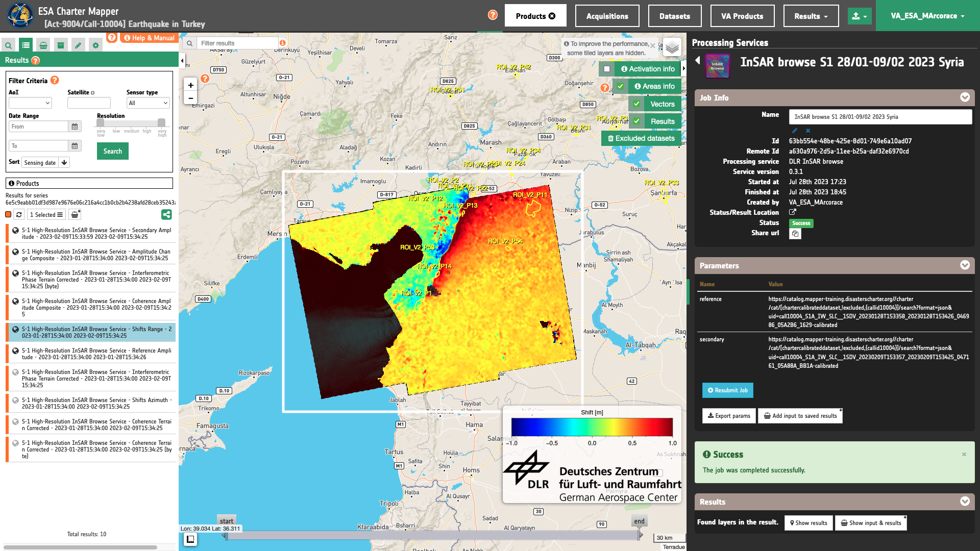The width and height of the screenshot is (980, 551).
Task: Open the To date calendar picker
Action: point(75,146)
